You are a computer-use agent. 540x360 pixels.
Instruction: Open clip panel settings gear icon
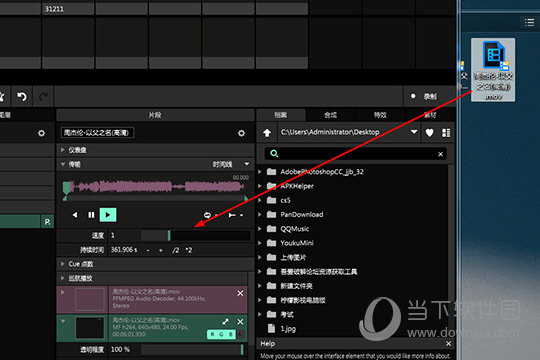click(241, 133)
